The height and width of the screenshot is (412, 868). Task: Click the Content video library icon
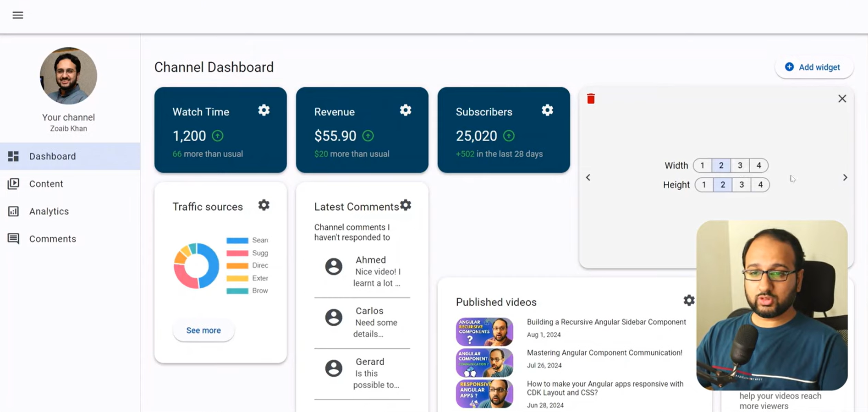coord(13,184)
